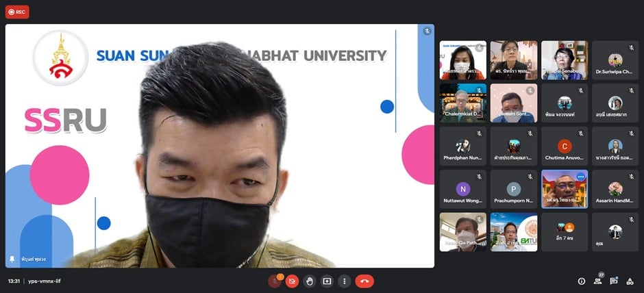Open the three-dot more options menu
The width and height of the screenshot is (644, 293).
pos(344,281)
